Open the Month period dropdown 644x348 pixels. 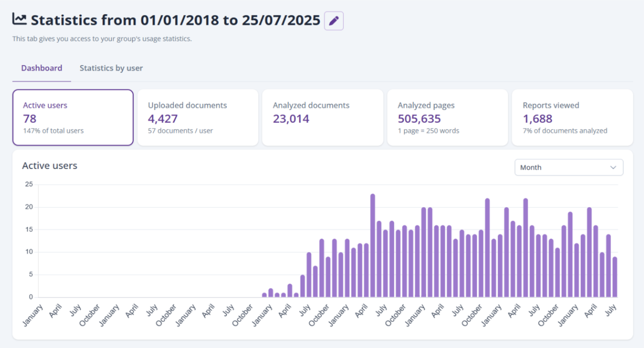(568, 167)
